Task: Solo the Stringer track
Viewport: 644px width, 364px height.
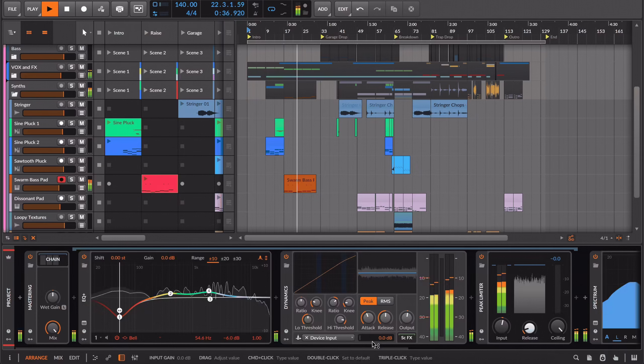Action: tap(71, 104)
